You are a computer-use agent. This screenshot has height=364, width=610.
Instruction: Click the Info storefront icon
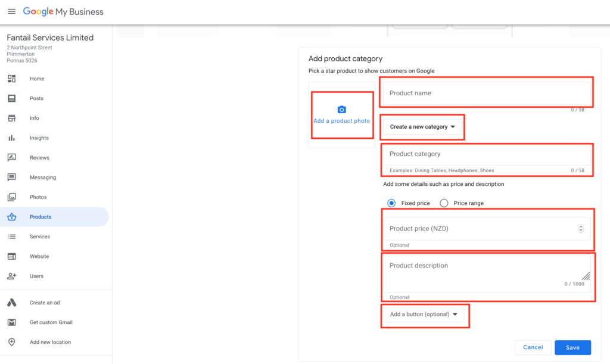(x=11, y=118)
